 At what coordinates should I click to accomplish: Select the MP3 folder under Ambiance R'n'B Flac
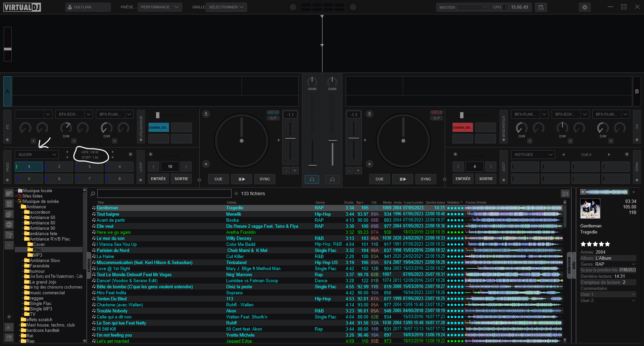pyautogui.click(x=38, y=255)
